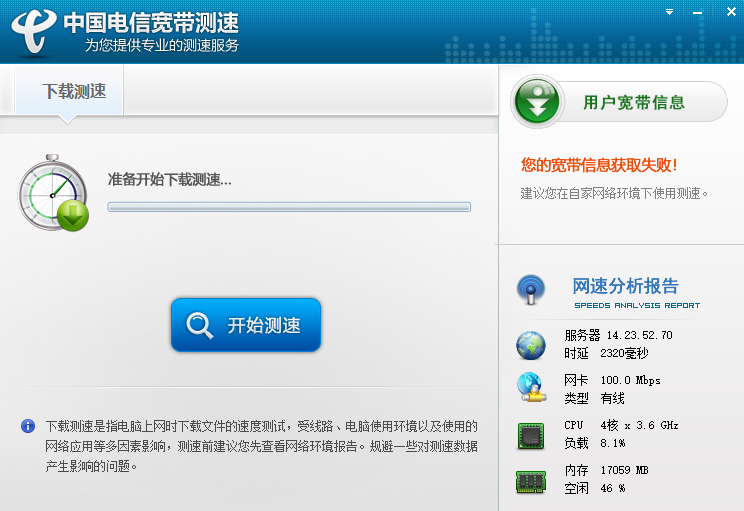Click the download test progress bar
Screen dimensions: 744x511
tap(289, 207)
